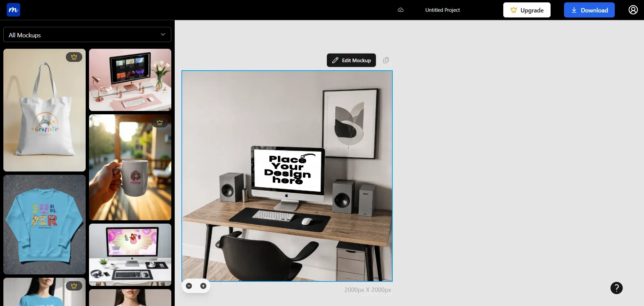
Task: Expand the All Mockups dropdown
Action: 163,34
